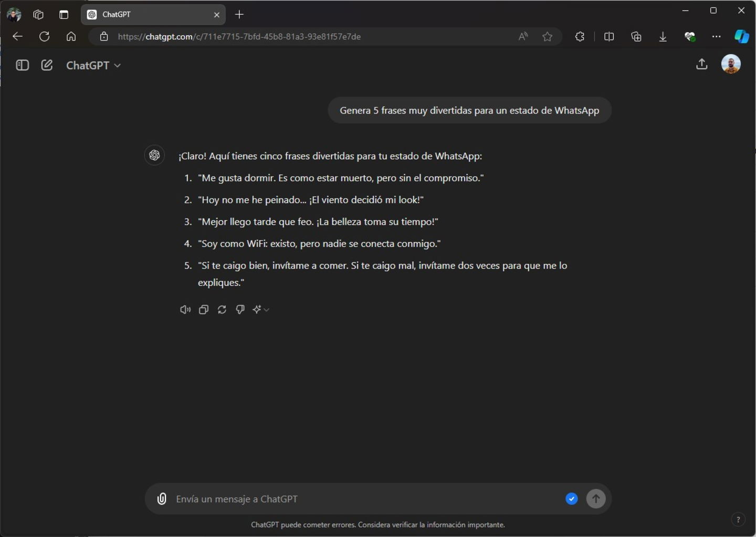Switch to the ChatGPT tab
This screenshot has width=756, height=537.
pos(153,14)
